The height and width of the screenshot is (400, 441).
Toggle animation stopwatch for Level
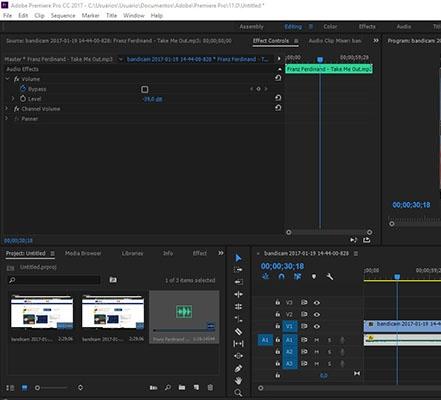23,99
